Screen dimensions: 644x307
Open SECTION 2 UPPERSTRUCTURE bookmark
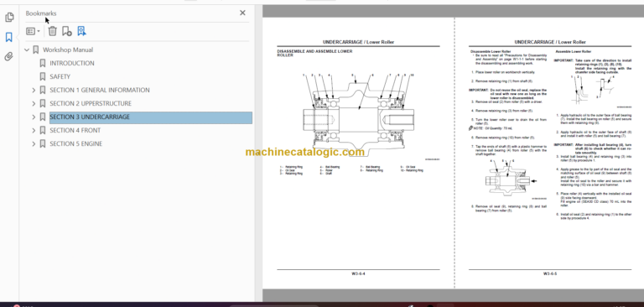point(91,103)
